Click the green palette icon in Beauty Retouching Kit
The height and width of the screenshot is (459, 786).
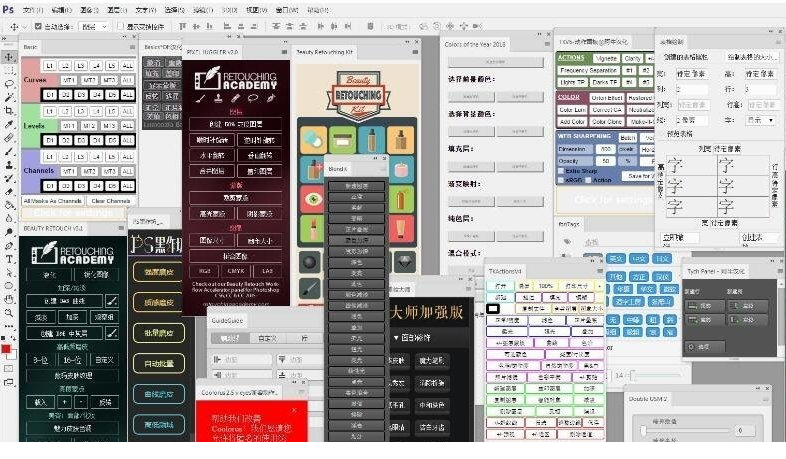coord(342,139)
